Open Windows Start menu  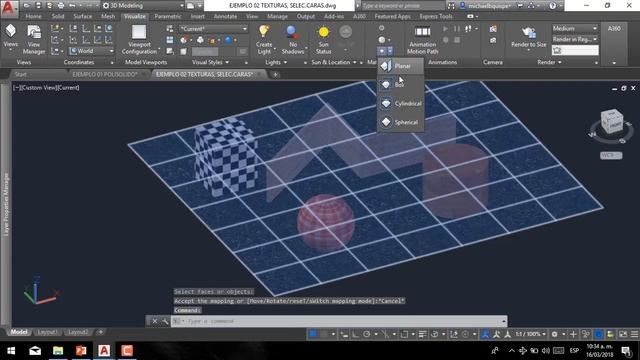pyautogui.click(x=11, y=351)
